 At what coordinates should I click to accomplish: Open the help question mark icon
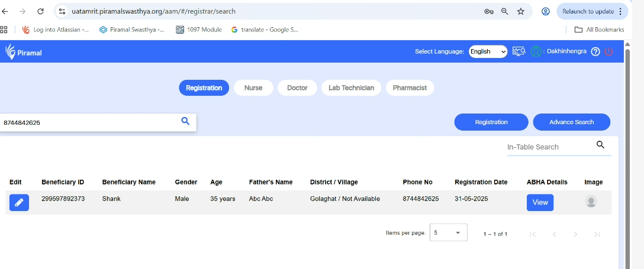(x=595, y=51)
